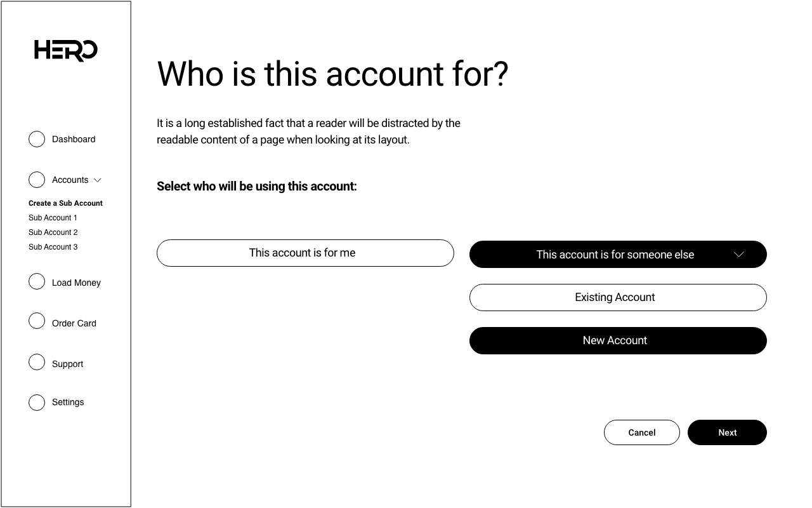Open Create a Sub Account
The width and height of the screenshot is (812, 508).
click(x=65, y=203)
